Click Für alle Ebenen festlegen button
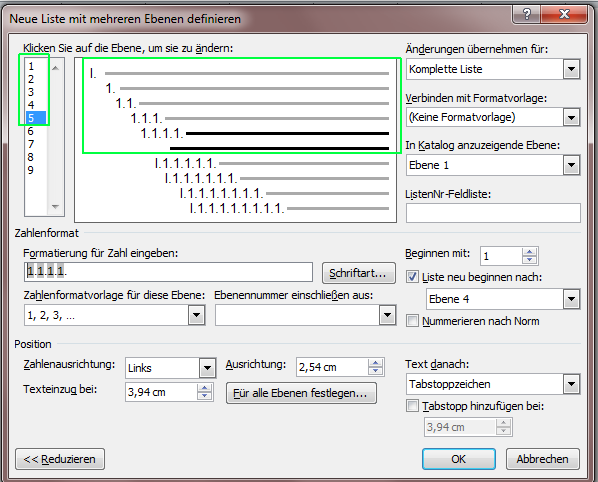Image resolution: width=598 pixels, height=482 pixels. 301,393
